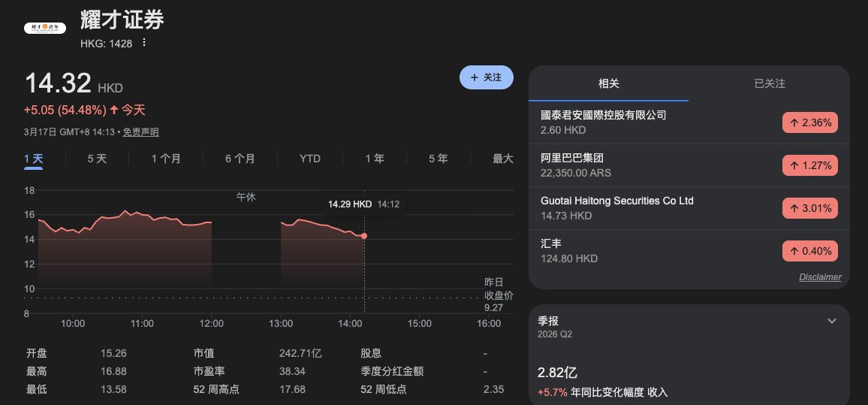This screenshot has height=405, width=868.
Task: Open Guotai Haitong Securities Co Ltd row
Action: pyautogui.click(x=689, y=208)
